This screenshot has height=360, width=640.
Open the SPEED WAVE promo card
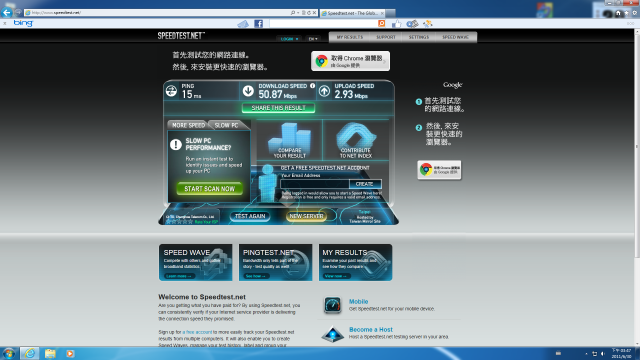tap(196, 262)
